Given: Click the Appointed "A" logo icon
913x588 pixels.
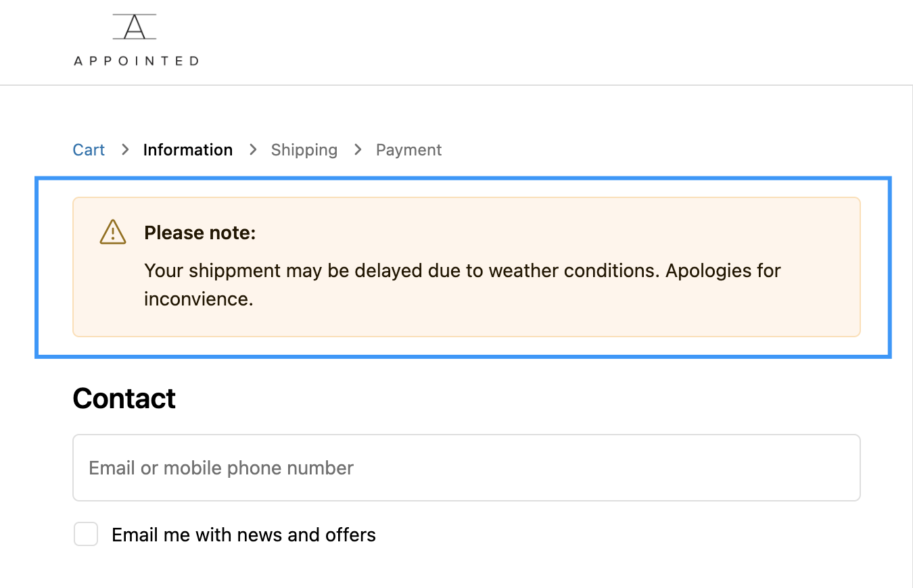Looking at the screenshot, I should click(x=135, y=26).
